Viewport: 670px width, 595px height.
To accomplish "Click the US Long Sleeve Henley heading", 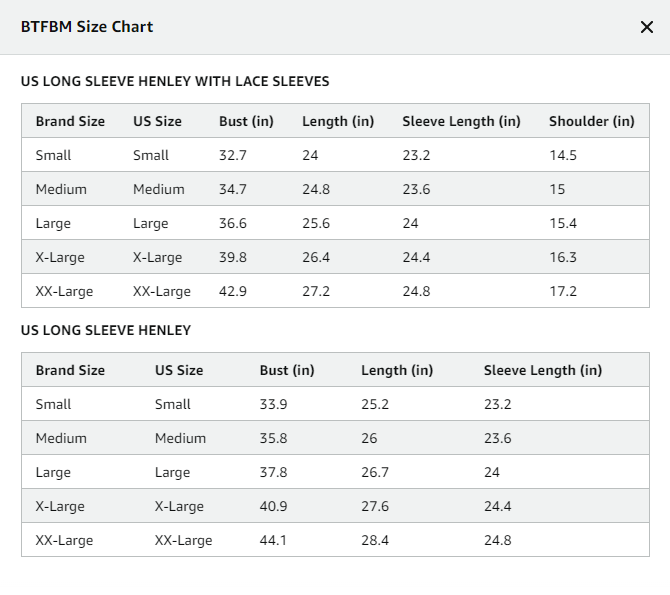I will [106, 330].
